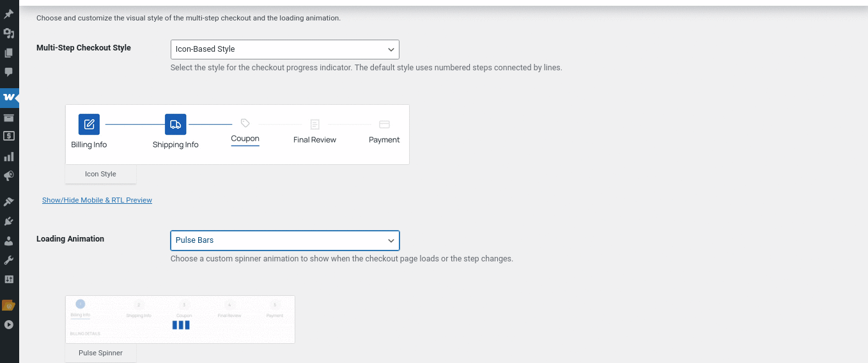Viewport: 868px width, 363px height.
Task: Open the Tools wrench icon
Action: [x=9, y=260]
